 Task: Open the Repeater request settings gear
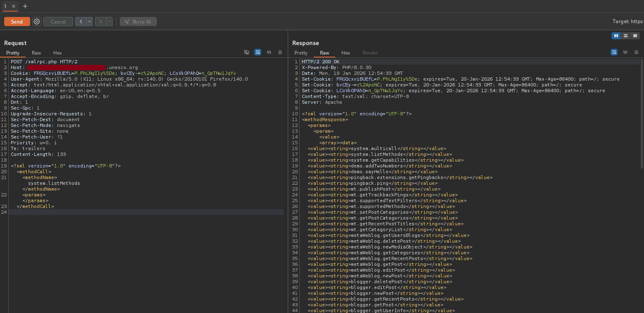coord(36,21)
